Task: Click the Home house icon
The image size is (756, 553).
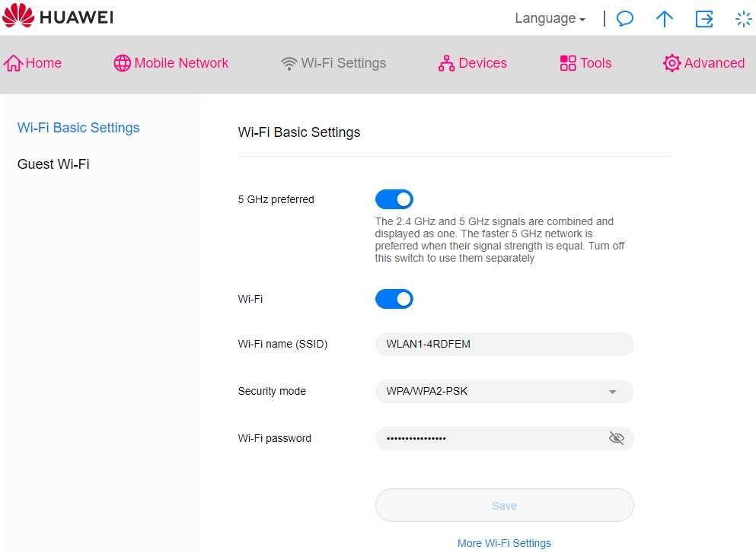Action: [x=13, y=63]
